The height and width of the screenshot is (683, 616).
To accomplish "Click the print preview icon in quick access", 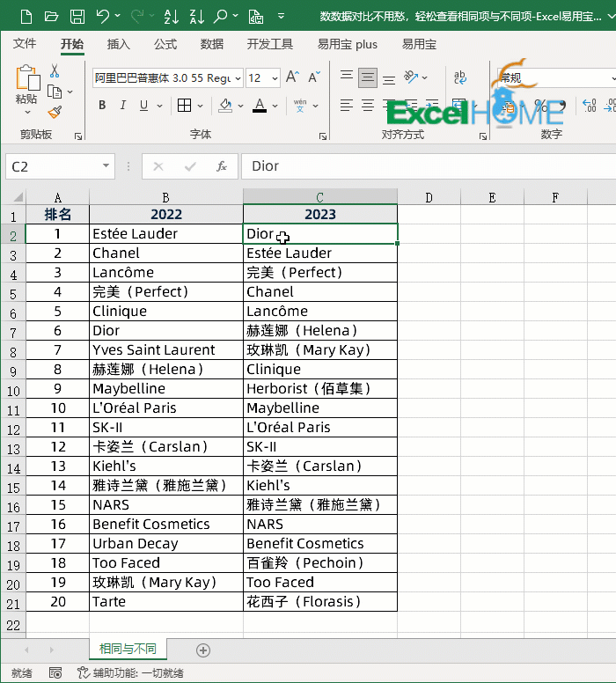I will pos(256,17).
